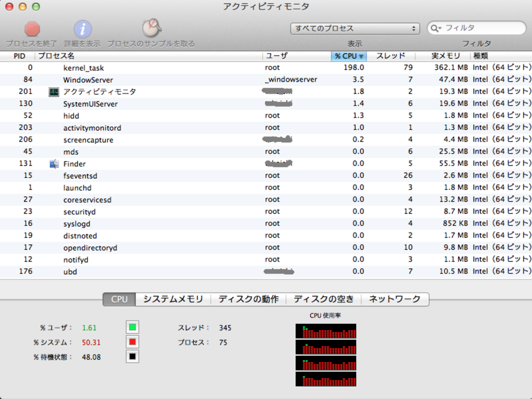
Task: Click the green zoom window button
Action: point(36,7)
